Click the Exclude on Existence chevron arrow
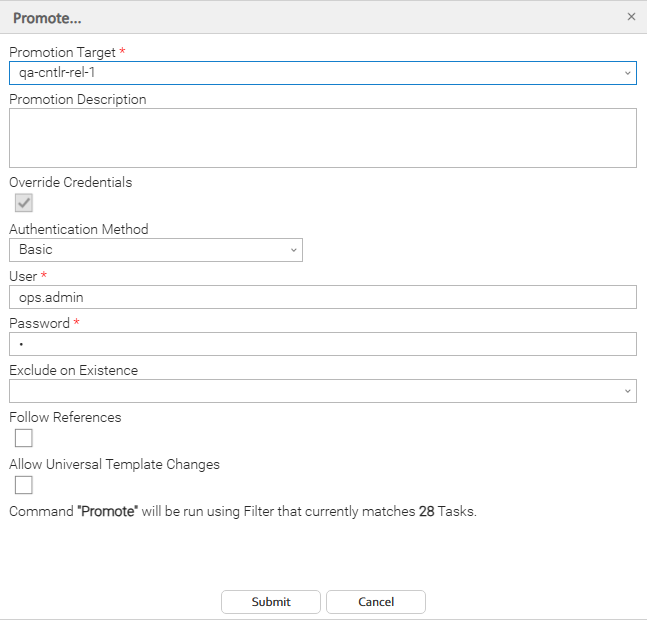 [x=627, y=391]
